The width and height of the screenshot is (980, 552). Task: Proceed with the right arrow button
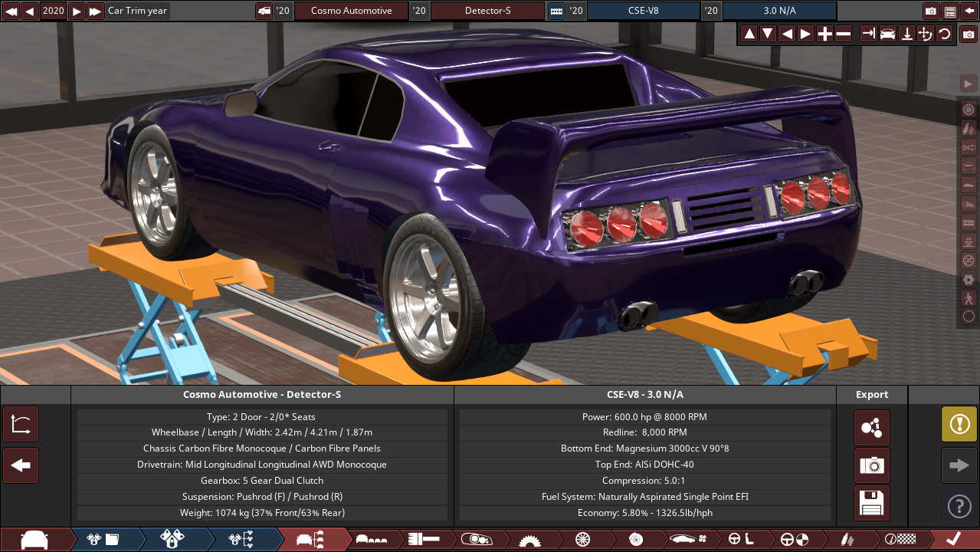click(959, 465)
